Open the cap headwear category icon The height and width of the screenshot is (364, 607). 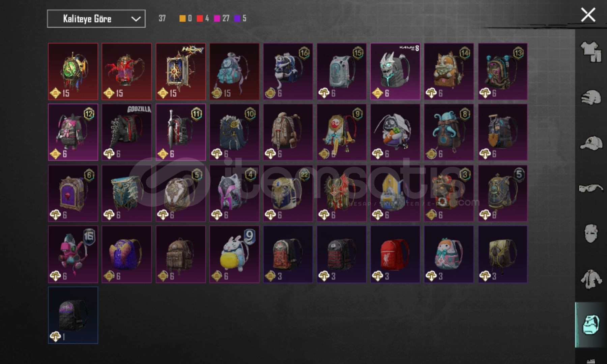tap(591, 143)
